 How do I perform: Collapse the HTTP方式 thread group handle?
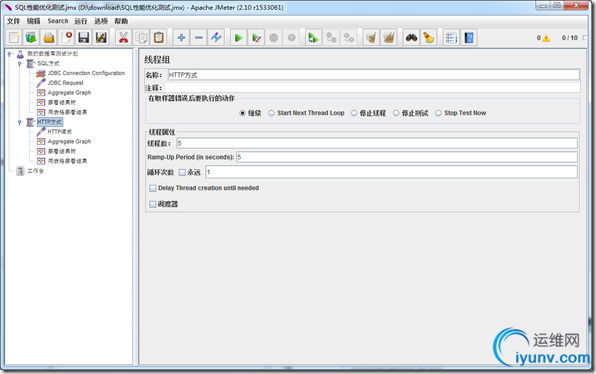20,122
